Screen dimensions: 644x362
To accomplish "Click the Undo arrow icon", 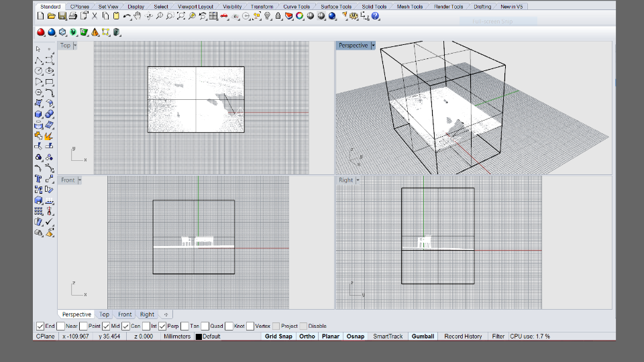I will point(127,16).
